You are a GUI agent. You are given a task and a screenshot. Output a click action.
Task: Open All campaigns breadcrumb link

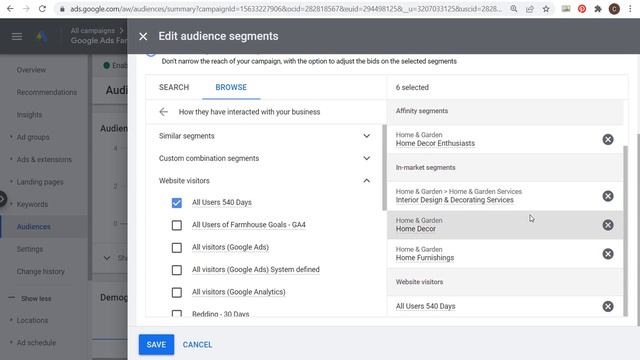pyautogui.click(x=92, y=31)
